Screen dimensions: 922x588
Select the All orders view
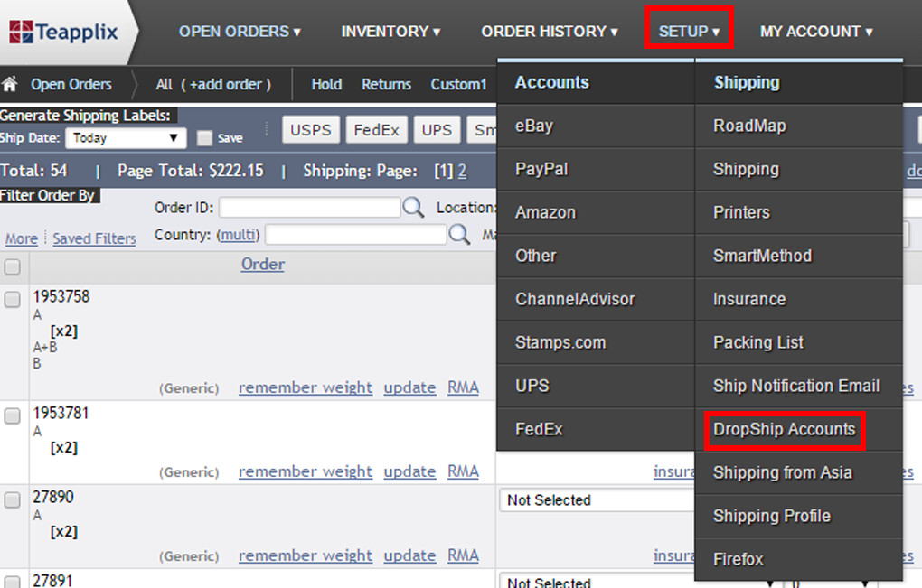[164, 85]
